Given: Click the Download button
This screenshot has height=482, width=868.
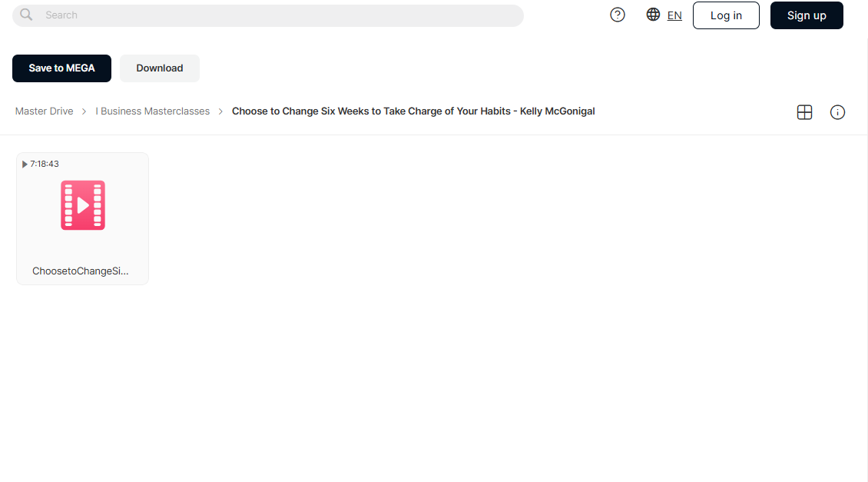Looking at the screenshot, I should 160,68.
